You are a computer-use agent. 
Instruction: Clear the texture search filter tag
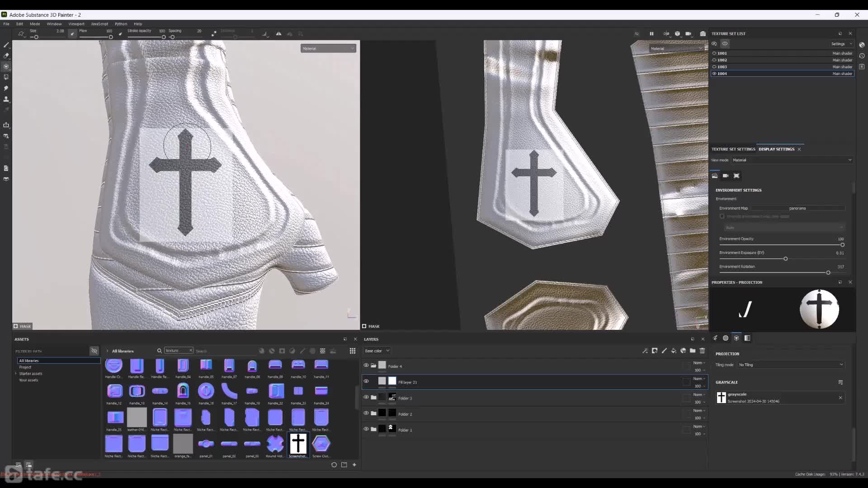pos(191,351)
